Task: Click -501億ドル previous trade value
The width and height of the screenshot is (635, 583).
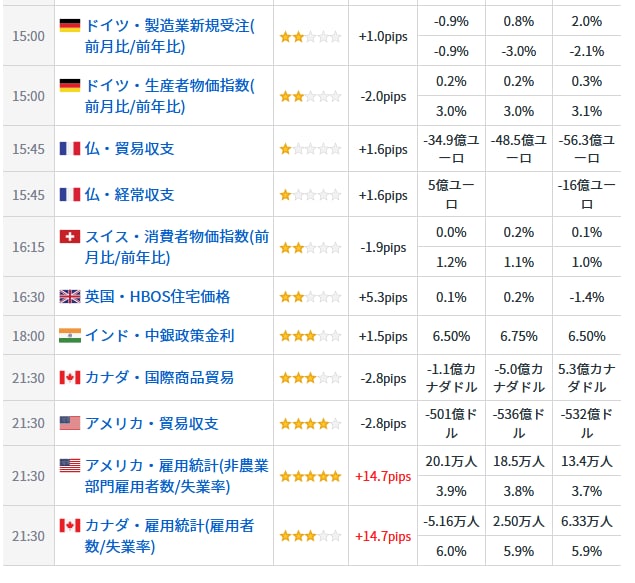Action: click(x=451, y=423)
